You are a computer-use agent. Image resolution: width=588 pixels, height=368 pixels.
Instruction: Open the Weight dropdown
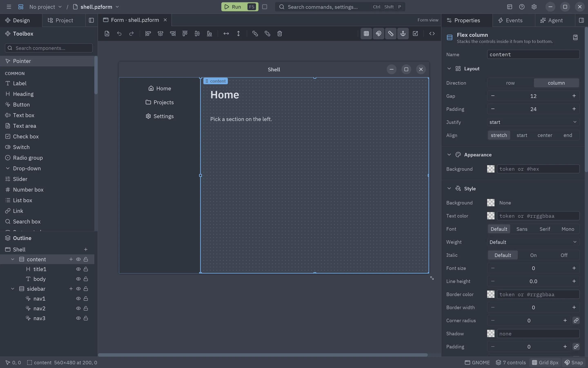point(533,242)
